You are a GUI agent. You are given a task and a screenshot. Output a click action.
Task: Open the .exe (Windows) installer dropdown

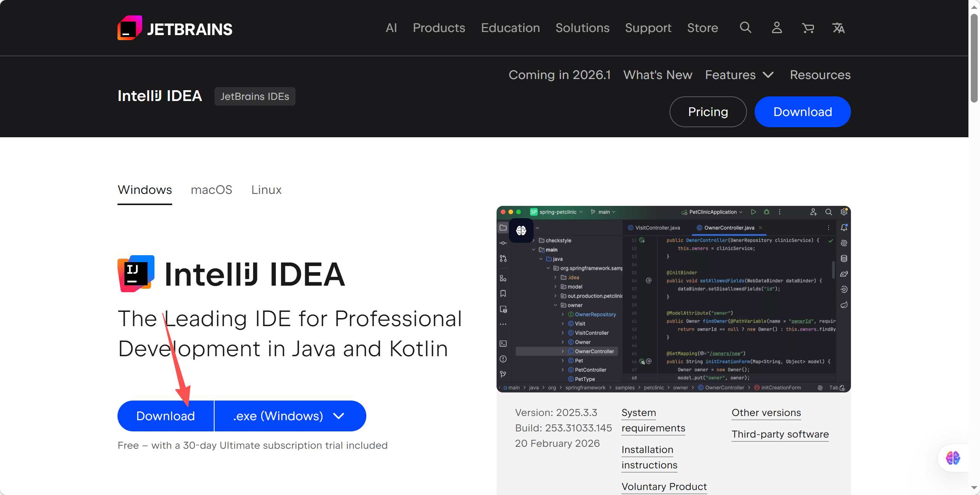tap(290, 416)
